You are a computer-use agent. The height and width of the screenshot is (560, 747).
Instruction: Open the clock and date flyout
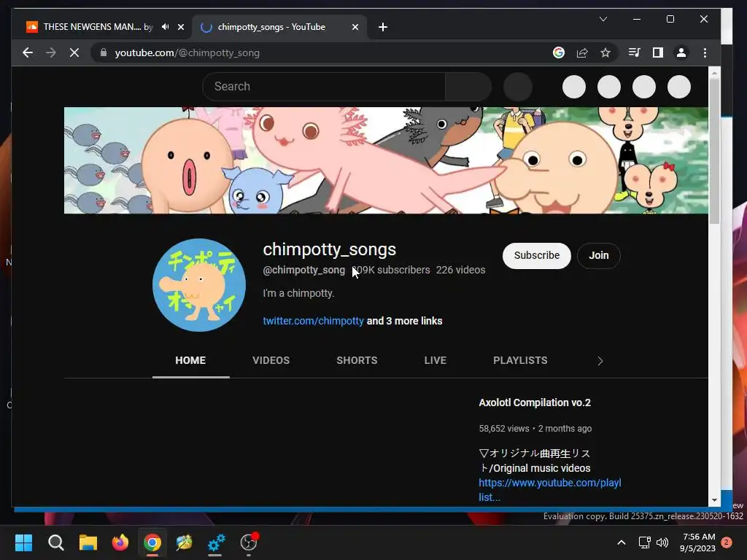(698, 542)
